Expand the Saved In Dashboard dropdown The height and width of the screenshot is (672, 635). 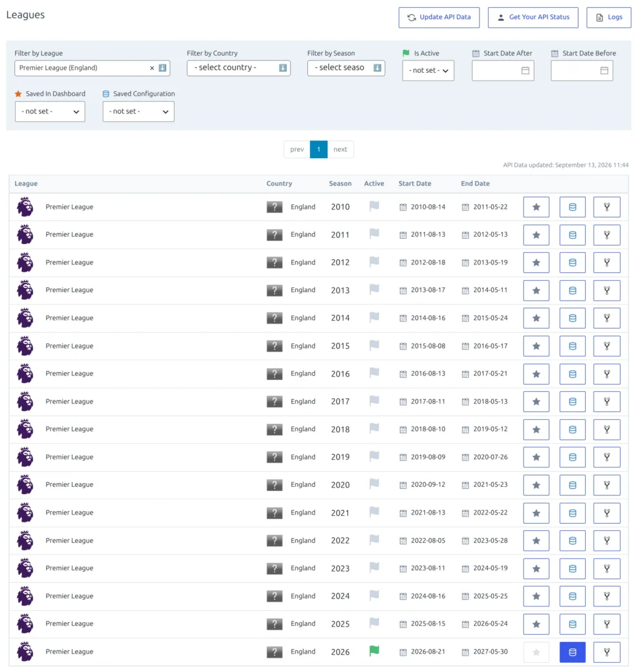click(x=50, y=112)
